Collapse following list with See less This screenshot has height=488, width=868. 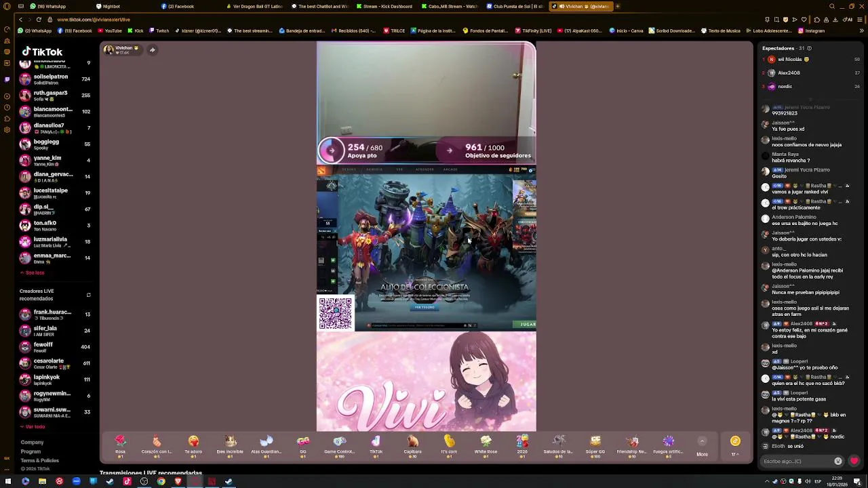tap(32, 272)
